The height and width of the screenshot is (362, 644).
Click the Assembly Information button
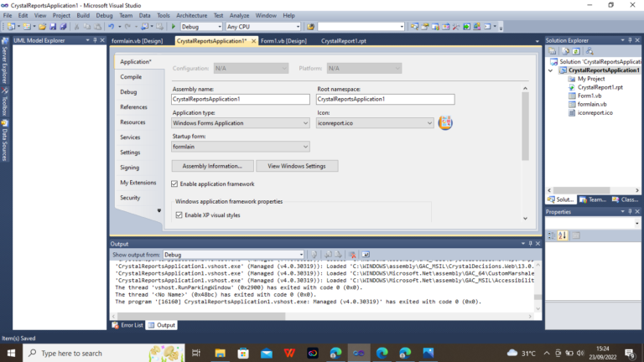coord(212,166)
